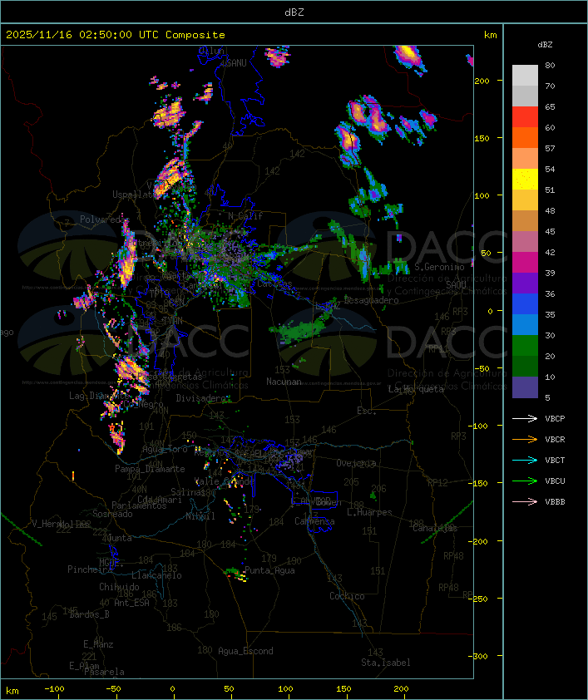Click the -100 tick on horizontal axis
The image size is (588, 700).
coord(54,689)
